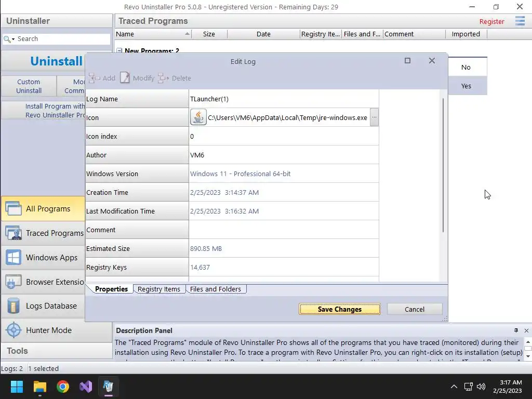Click Windows Version value text
The height and width of the screenshot is (399, 532).
240,174
